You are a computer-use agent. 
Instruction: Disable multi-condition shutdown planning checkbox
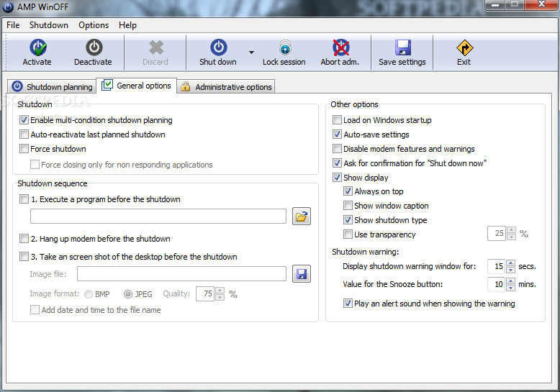(x=24, y=120)
